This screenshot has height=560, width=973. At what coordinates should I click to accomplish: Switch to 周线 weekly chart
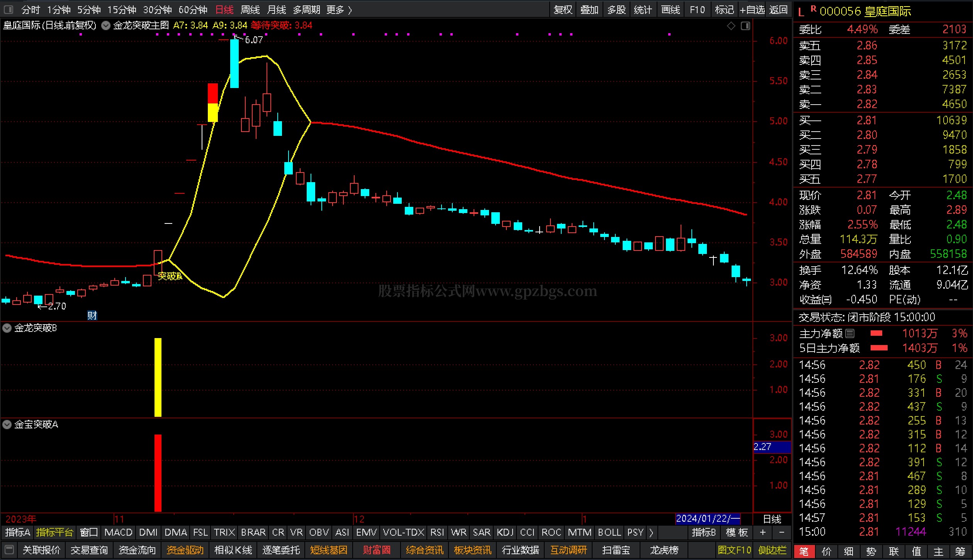[250, 10]
